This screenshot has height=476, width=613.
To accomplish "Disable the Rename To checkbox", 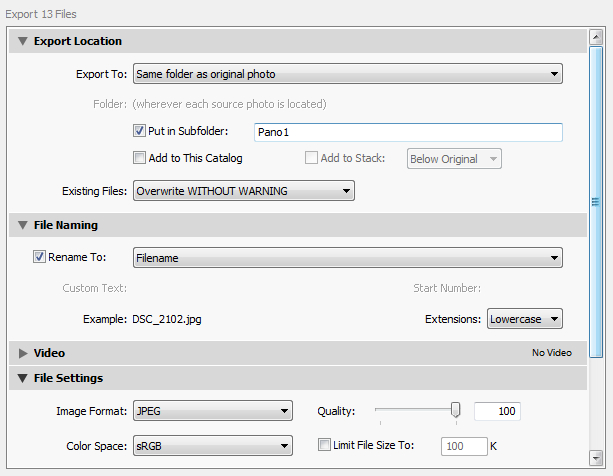I will 40,257.
